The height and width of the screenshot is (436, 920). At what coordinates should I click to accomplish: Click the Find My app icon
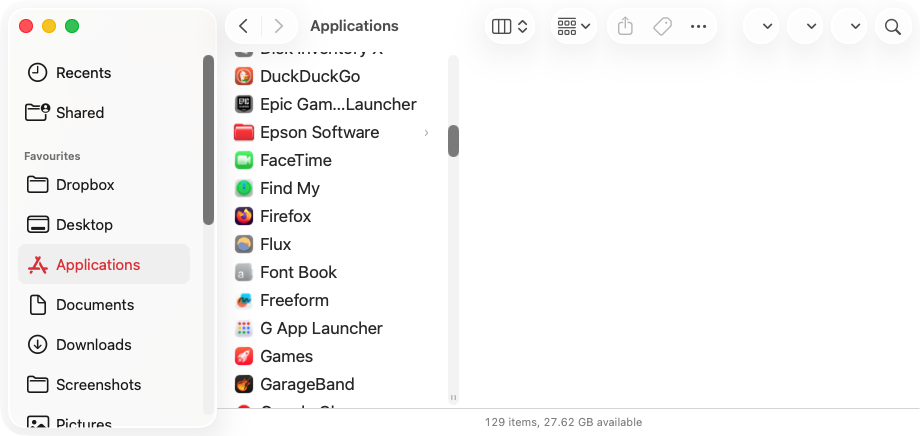(243, 188)
